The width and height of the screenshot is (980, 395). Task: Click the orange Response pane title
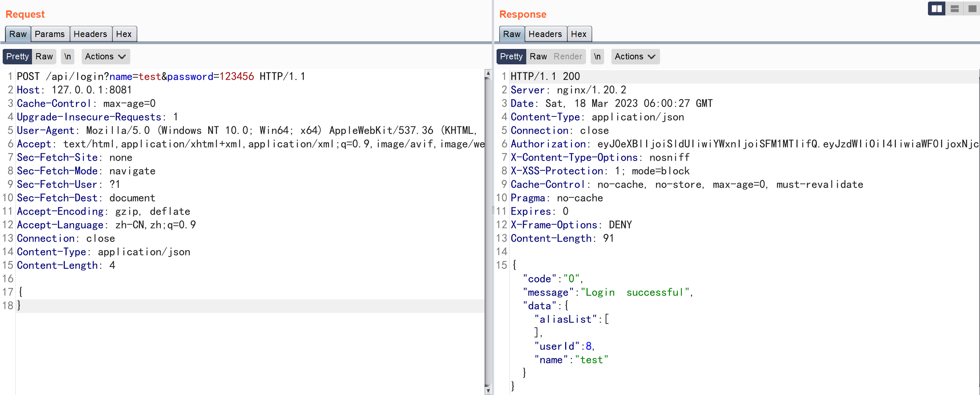pyautogui.click(x=523, y=14)
